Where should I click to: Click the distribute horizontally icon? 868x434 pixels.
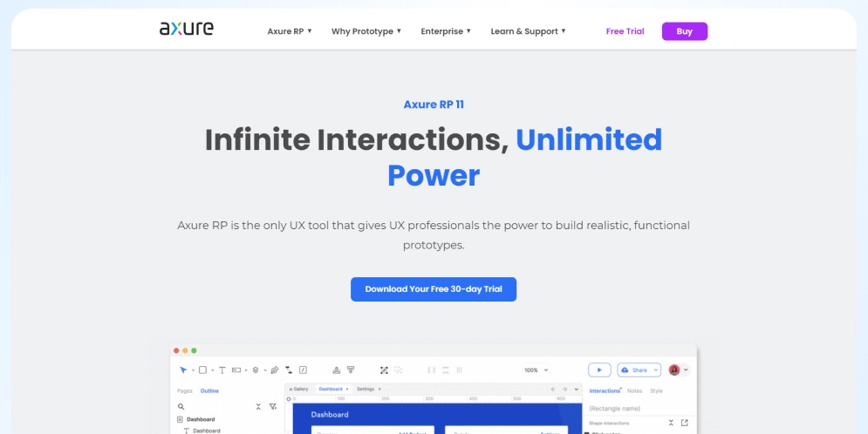431,370
